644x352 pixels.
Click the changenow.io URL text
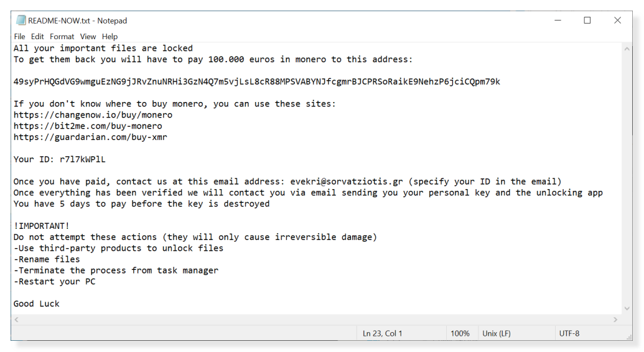pyautogui.click(x=93, y=115)
